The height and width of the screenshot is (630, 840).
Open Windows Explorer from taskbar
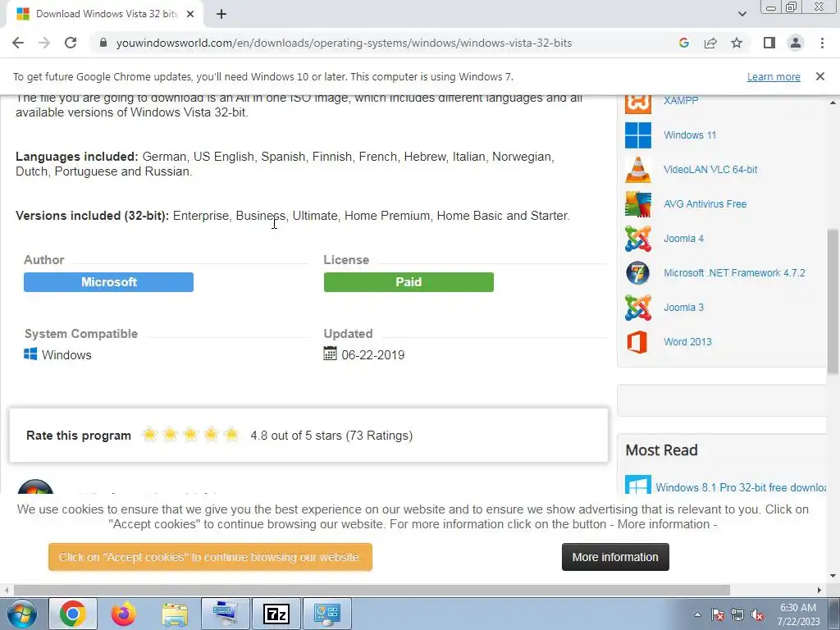(x=175, y=614)
